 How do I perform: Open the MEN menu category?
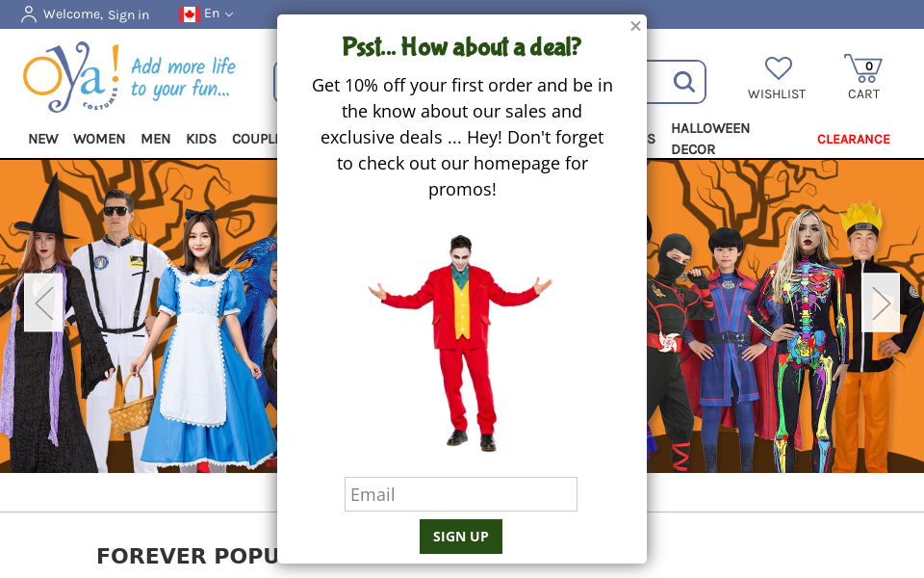pos(156,139)
